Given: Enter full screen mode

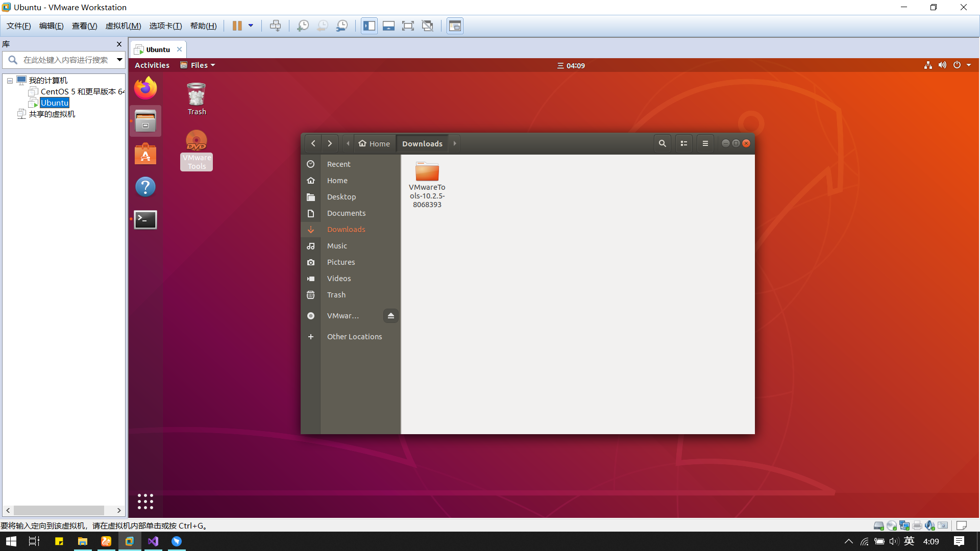Looking at the screenshot, I should (x=408, y=26).
